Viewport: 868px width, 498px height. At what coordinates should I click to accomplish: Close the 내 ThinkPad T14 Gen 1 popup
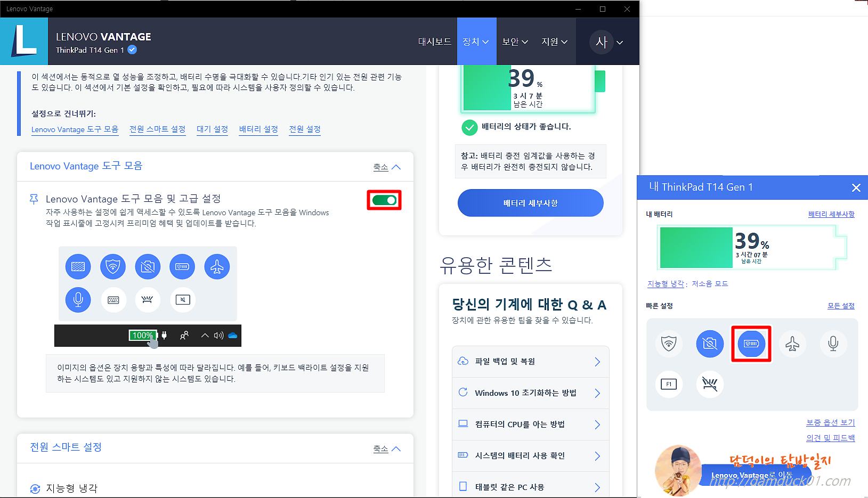click(856, 187)
